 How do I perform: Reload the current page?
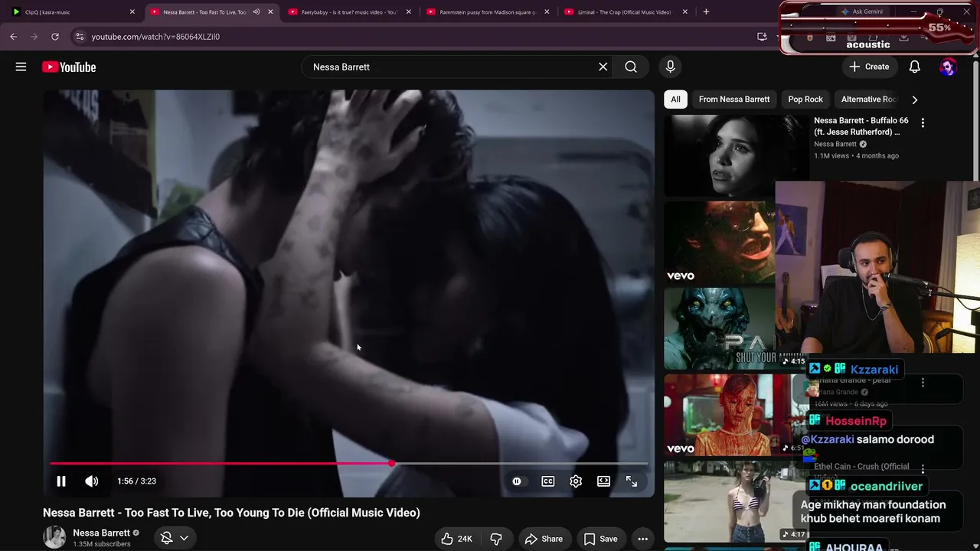coord(55,37)
